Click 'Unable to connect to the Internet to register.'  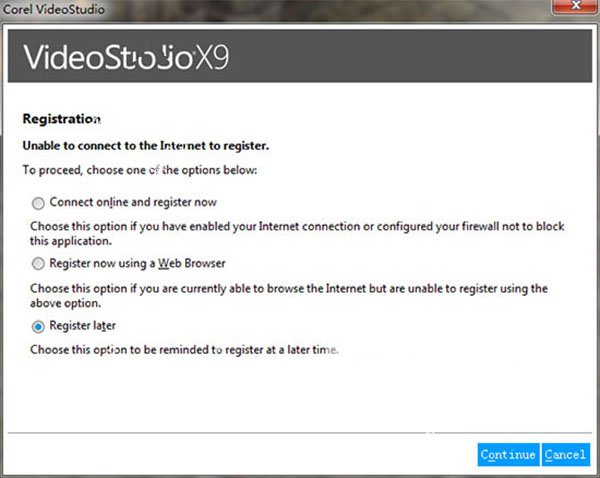[146, 146]
